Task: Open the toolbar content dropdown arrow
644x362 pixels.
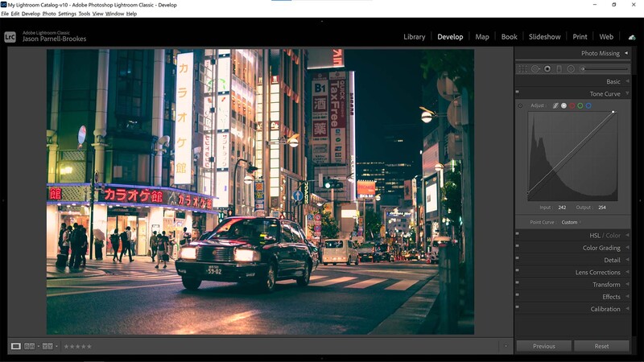Action: 506,346
